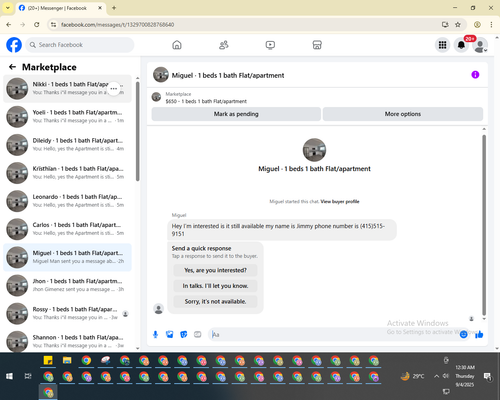Viewport: 500px width, 400px height.
Task: Click the Messenger Facebook browser tab
Action: 61,8
